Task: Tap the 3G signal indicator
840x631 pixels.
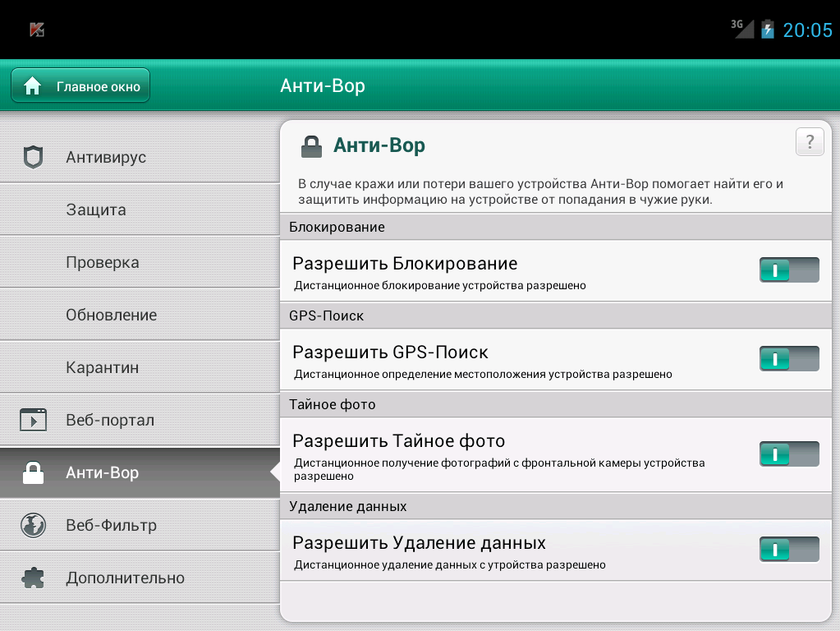Action: tap(742, 29)
